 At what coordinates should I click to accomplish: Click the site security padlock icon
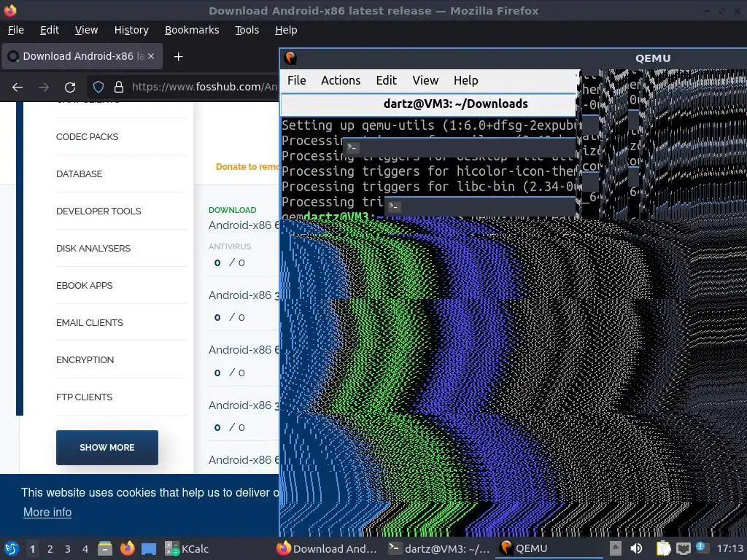coord(119,87)
